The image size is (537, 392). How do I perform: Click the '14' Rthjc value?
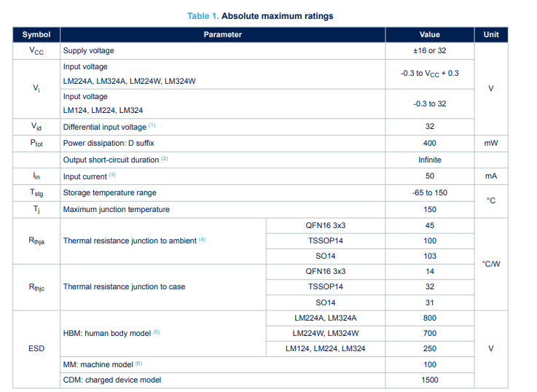pos(430,272)
